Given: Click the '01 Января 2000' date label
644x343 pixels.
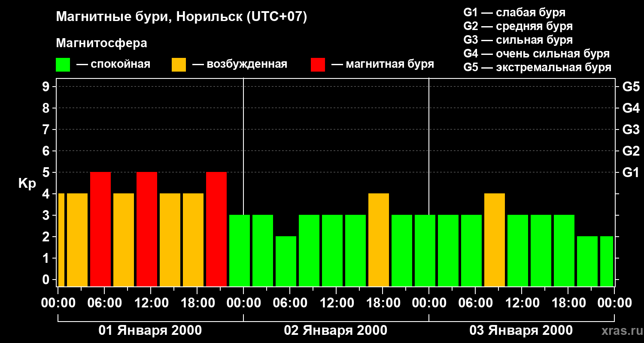Looking at the screenshot, I should coord(150,331).
